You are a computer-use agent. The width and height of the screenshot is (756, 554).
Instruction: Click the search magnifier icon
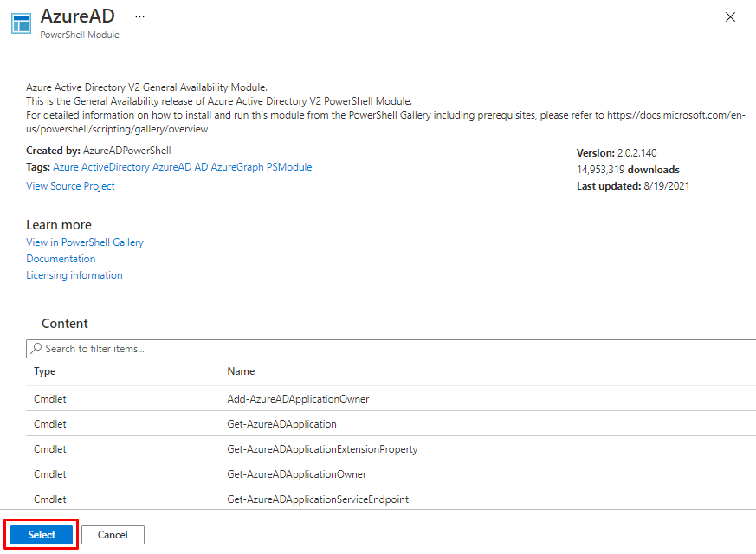click(36, 349)
